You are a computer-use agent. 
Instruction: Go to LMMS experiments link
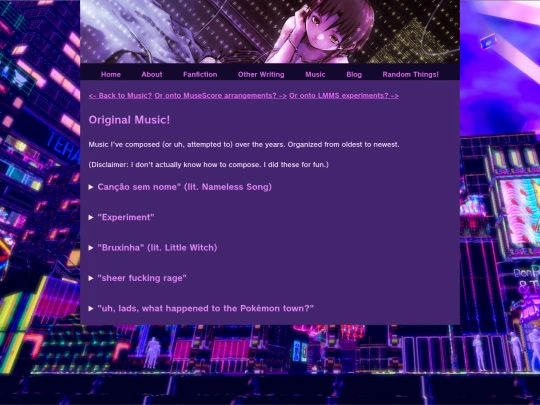tap(344, 96)
